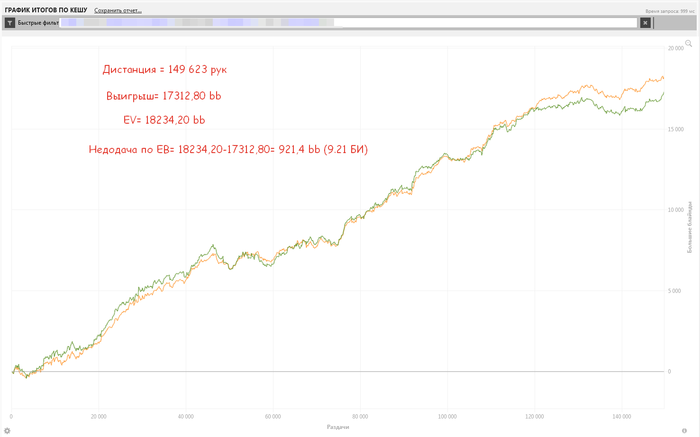
Task: Click the 'Быстрые фильт' label
Action: click(x=38, y=23)
